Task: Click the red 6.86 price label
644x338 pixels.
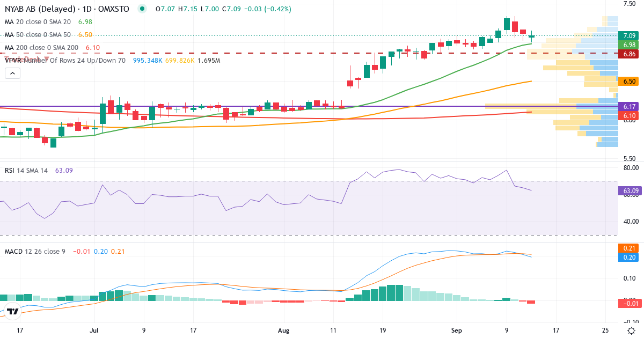Action: pyautogui.click(x=630, y=54)
